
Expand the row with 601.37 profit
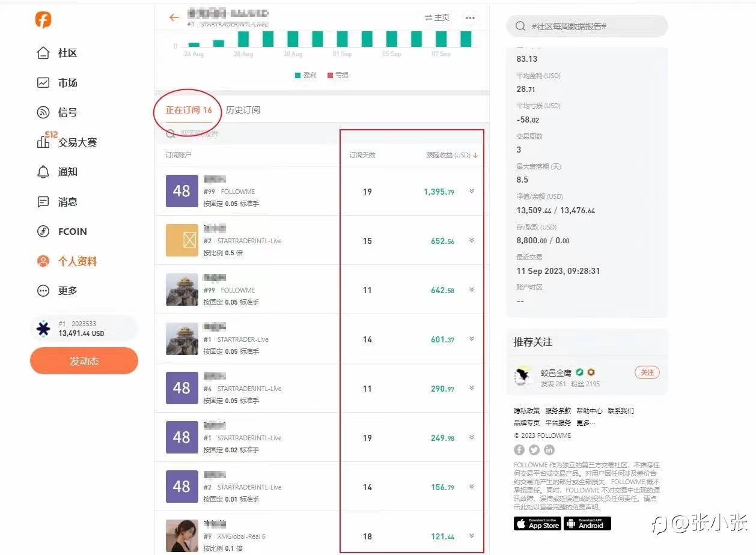pyautogui.click(x=472, y=339)
